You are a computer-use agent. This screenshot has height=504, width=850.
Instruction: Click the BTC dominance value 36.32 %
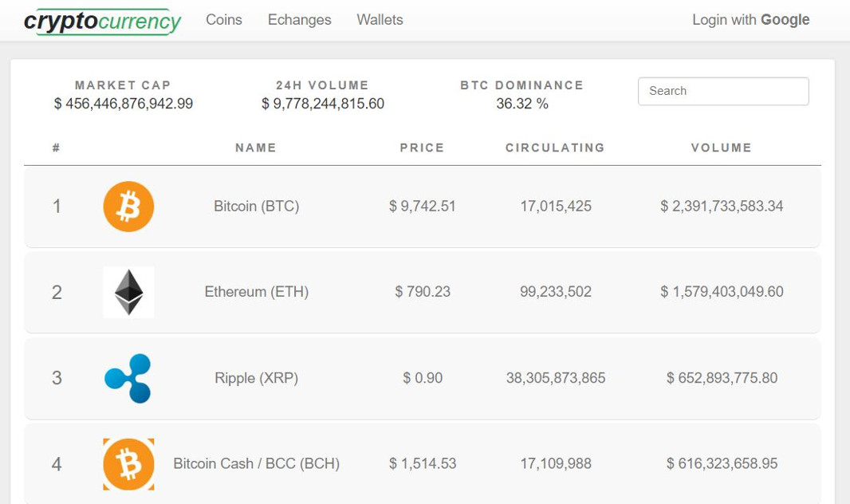pos(522,104)
